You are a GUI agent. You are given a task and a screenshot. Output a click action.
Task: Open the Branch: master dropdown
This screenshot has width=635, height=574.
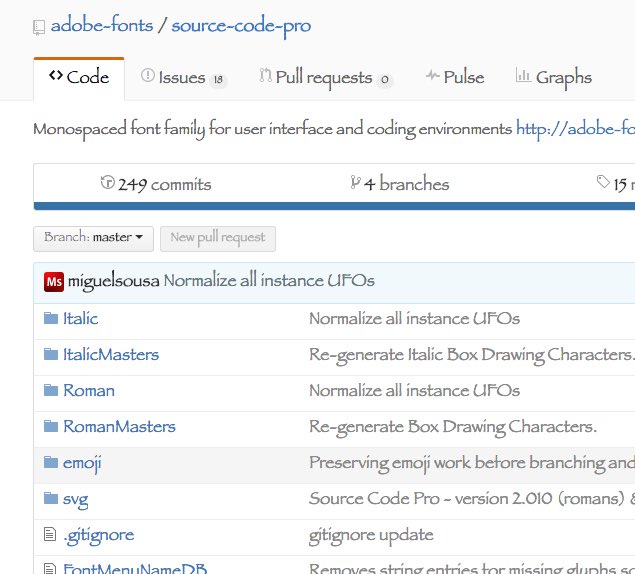coord(94,239)
